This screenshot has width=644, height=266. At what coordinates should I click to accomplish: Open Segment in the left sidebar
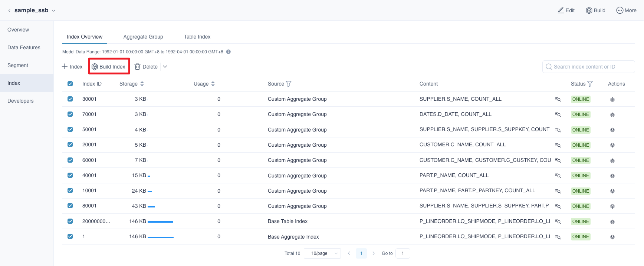(18, 65)
